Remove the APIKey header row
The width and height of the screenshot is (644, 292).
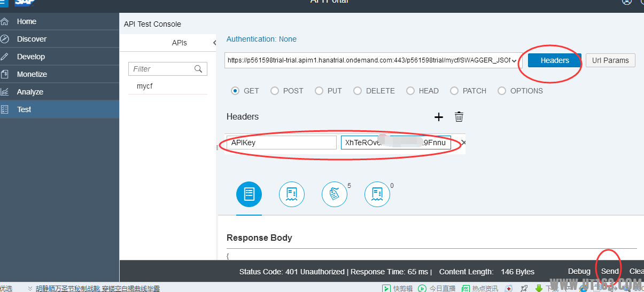(x=463, y=143)
